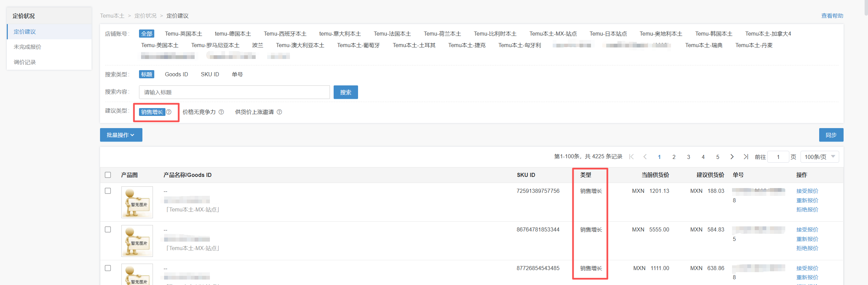Expand the 批量操作 dropdown

tap(121, 135)
